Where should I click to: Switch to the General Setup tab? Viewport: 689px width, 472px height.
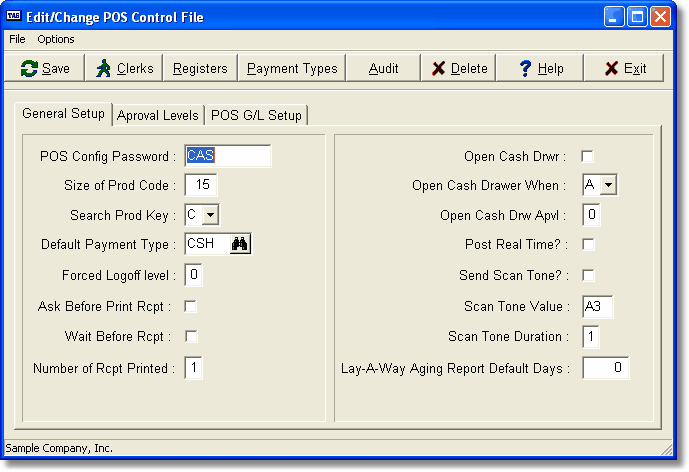click(63, 114)
